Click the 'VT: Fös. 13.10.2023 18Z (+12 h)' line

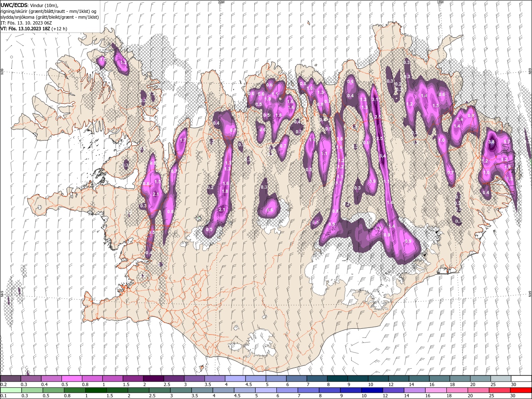click(34, 29)
